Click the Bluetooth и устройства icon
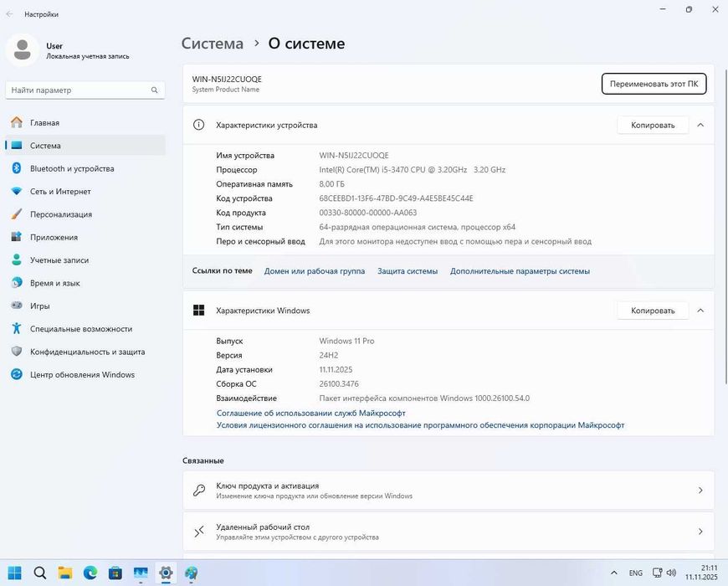728x586 pixels. pyautogui.click(x=17, y=168)
